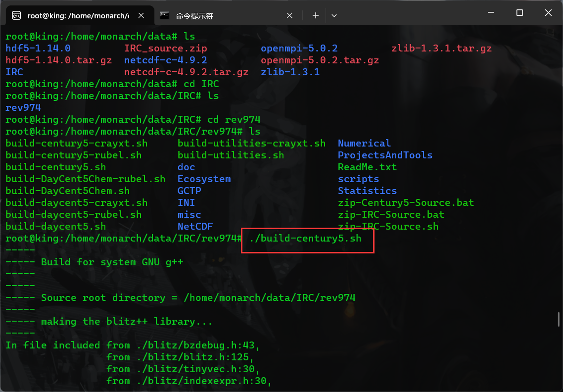
Task: Click build-DayCent5Chem-rubel.sh file name
Action: click(x=86, y=179)
